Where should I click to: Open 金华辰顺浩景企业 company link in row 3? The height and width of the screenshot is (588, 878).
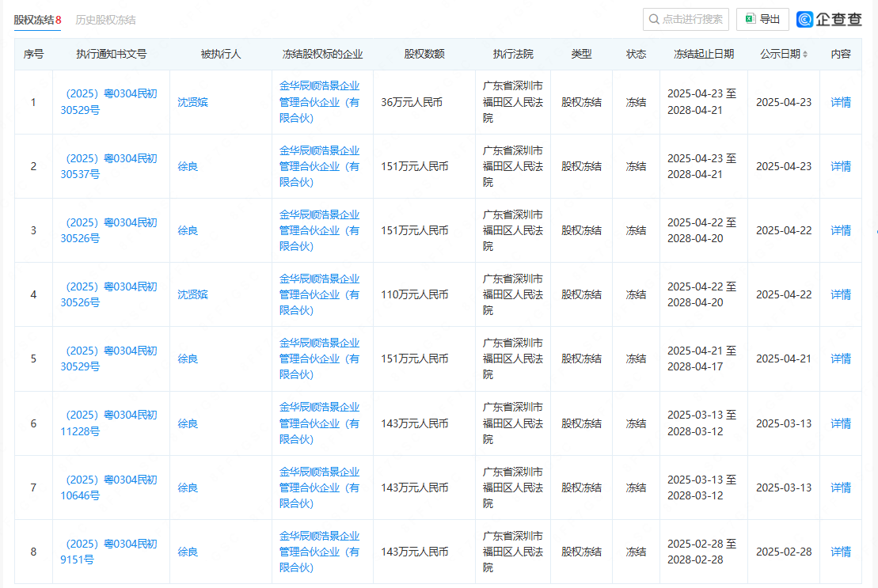click(x=320, y=230)
